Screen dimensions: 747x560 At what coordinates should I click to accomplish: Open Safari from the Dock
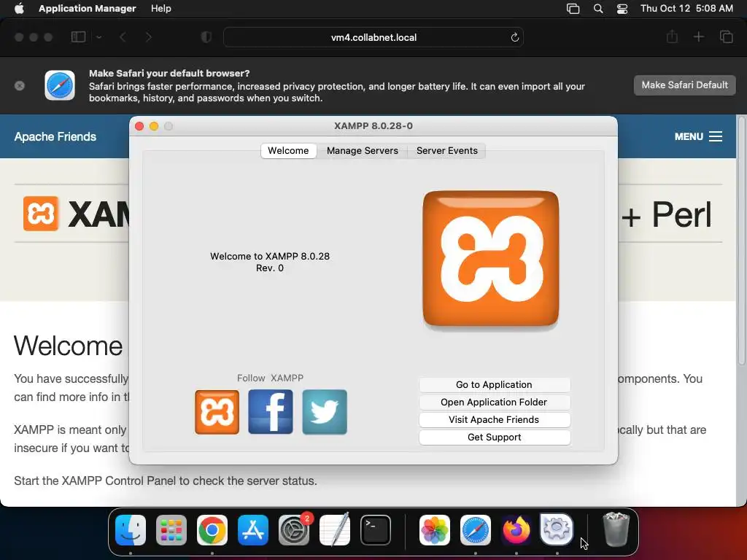click(476, 530)
